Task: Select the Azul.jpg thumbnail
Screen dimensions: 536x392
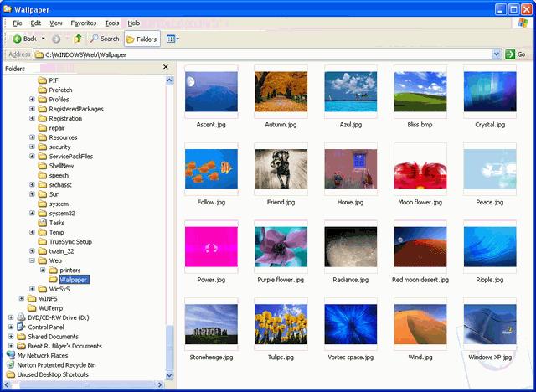Action: [x=351, y=91]
